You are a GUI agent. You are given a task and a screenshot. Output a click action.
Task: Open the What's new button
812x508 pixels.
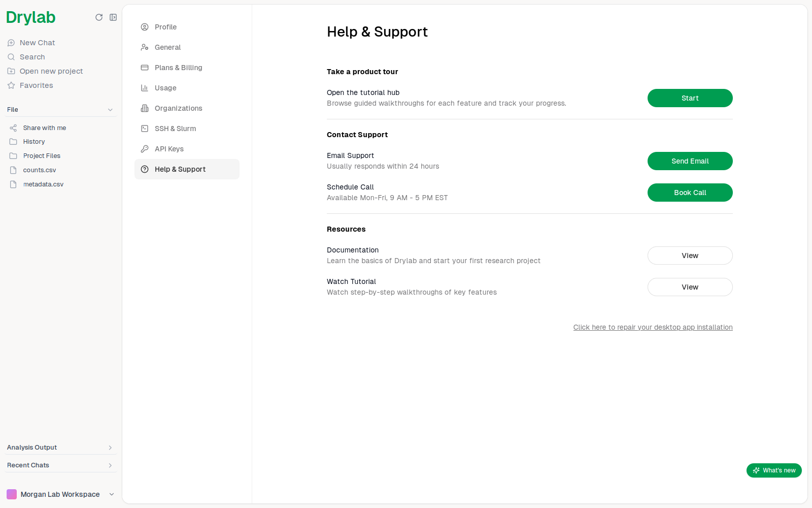tap(774, 470)
